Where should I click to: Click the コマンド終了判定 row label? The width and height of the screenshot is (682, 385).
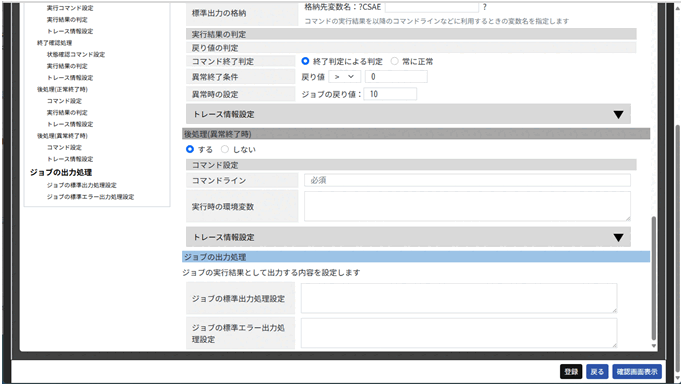[241, 61]
